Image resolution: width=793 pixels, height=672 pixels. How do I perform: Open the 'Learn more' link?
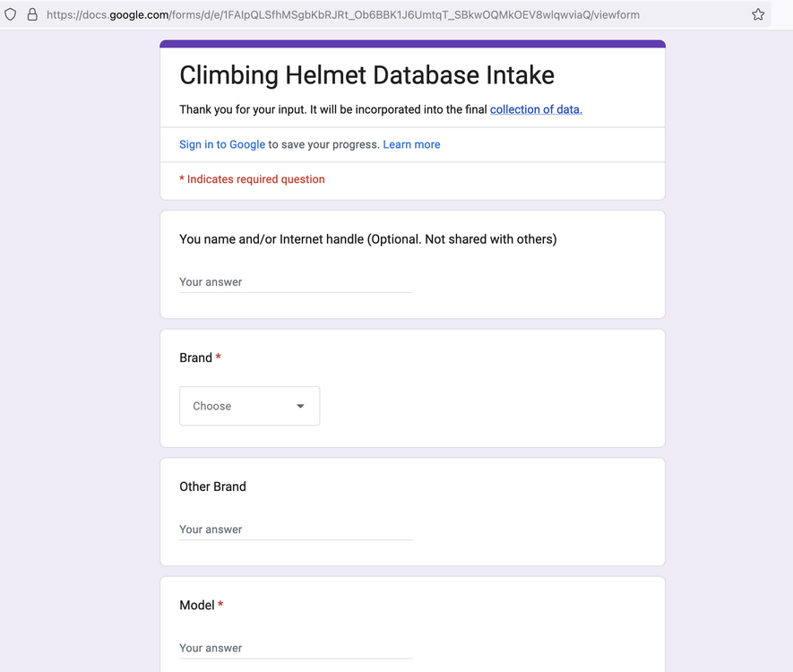tap(411, 144)
